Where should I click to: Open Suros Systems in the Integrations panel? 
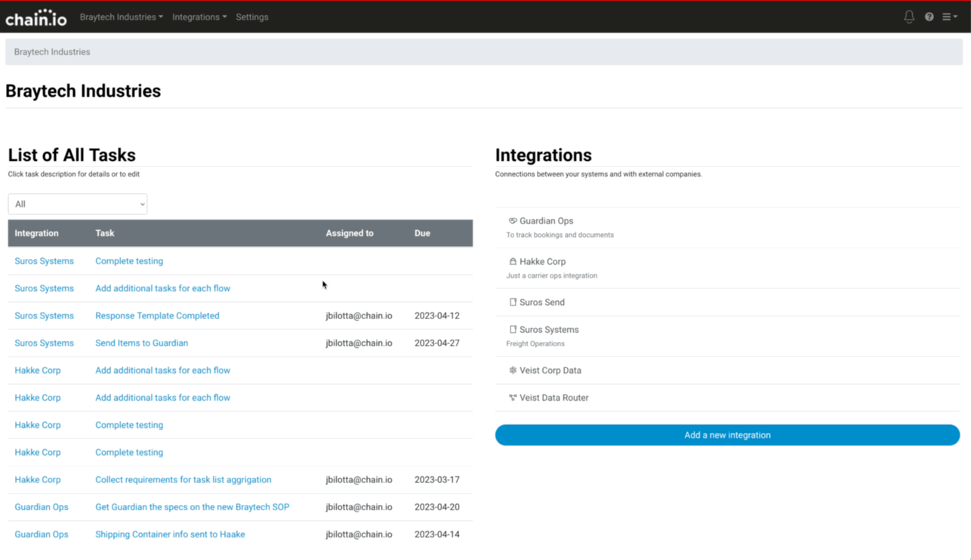pyautogui.click(x=549, y=330)
